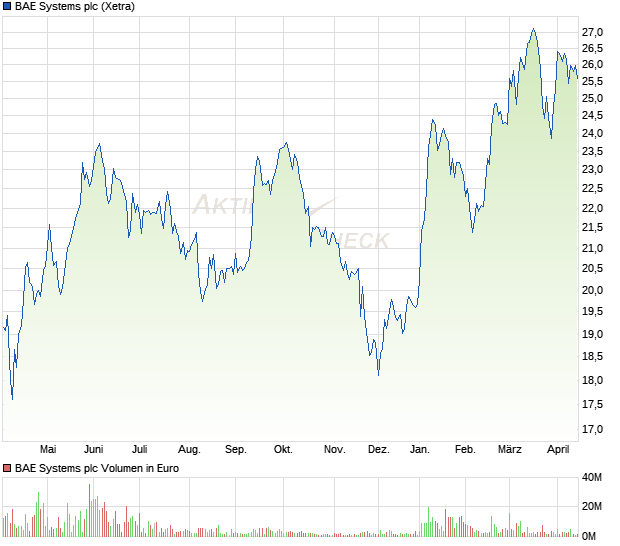This screenshot has height=546, width=620.
Task: Click the 17,5 price axis value
Action: pos(592,404)
